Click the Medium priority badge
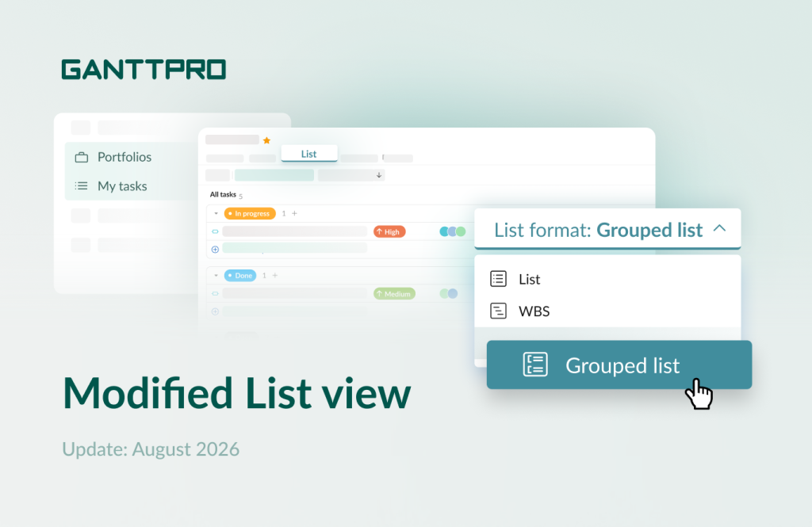 point(395,293)
